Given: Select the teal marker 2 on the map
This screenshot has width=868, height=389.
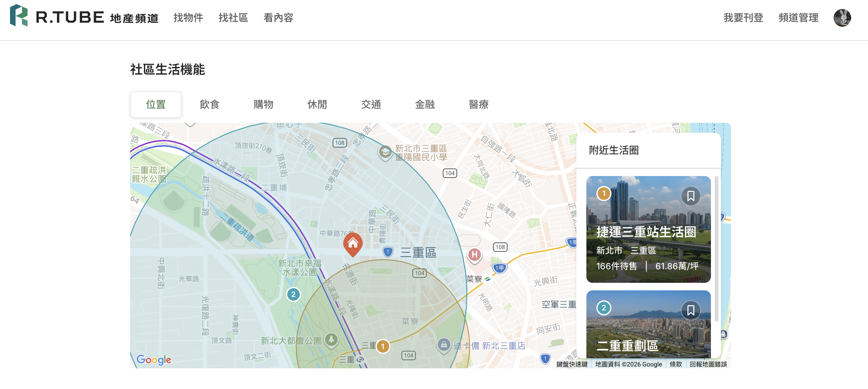Looking at the screenshot, I should click(293, 294).
